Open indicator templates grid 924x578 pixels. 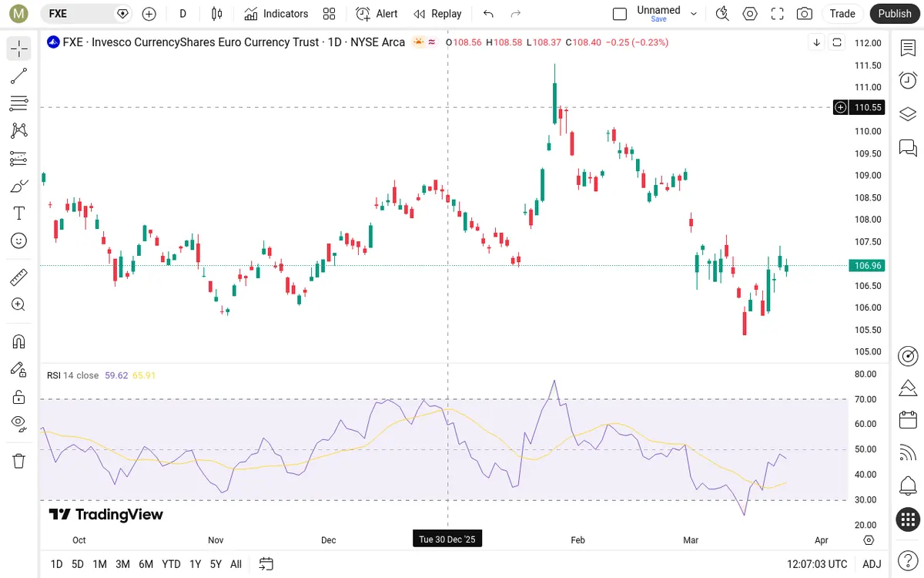330,14
